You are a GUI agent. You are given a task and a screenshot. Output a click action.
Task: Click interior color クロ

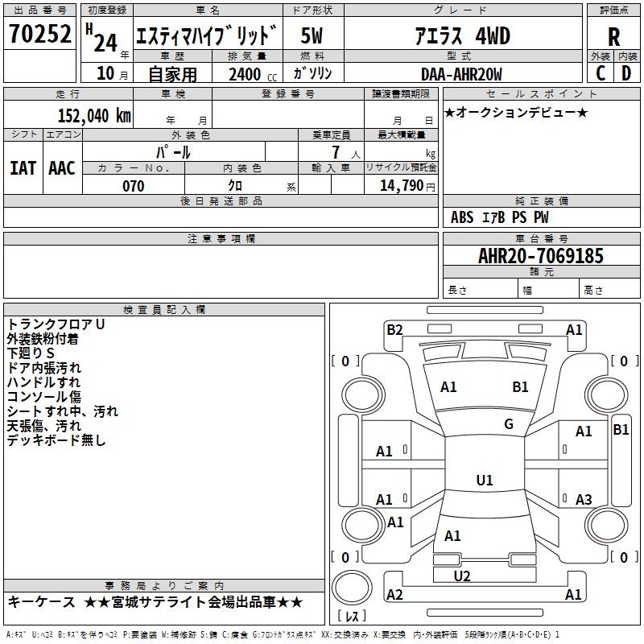[x=235, y=185]
